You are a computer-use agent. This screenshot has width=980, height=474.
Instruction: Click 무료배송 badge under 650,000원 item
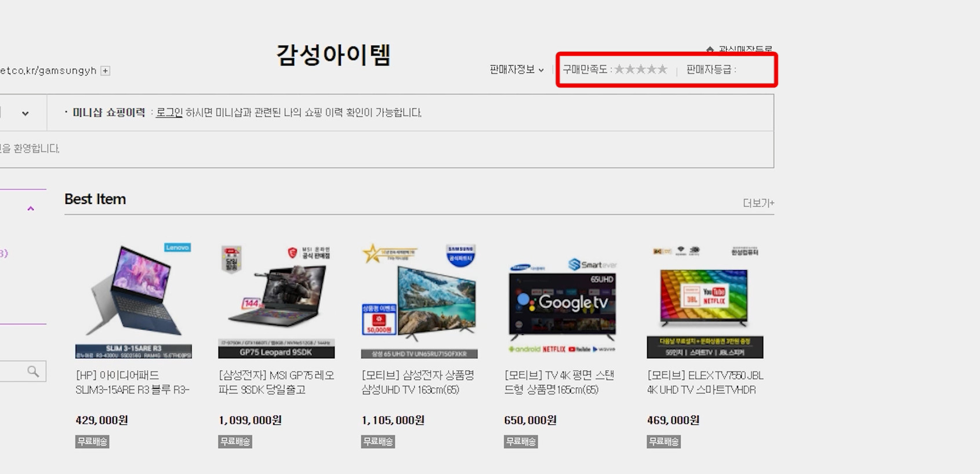521,442
